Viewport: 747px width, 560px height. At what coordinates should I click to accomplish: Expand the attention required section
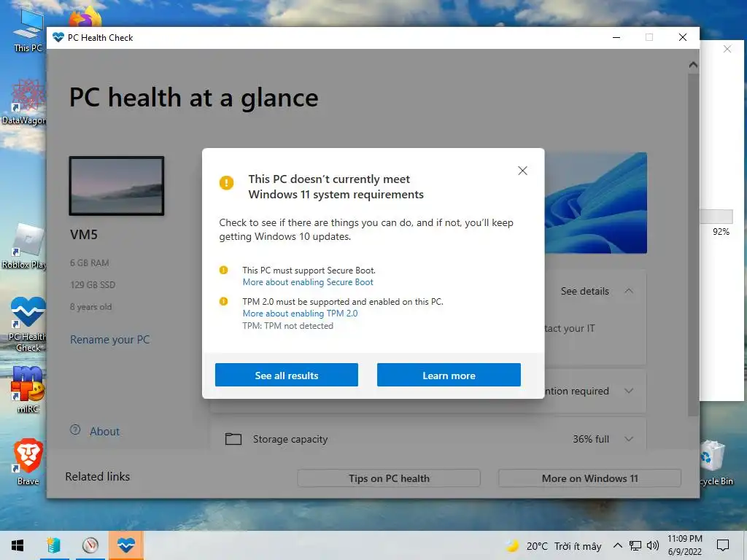click(x=629, y=391)
